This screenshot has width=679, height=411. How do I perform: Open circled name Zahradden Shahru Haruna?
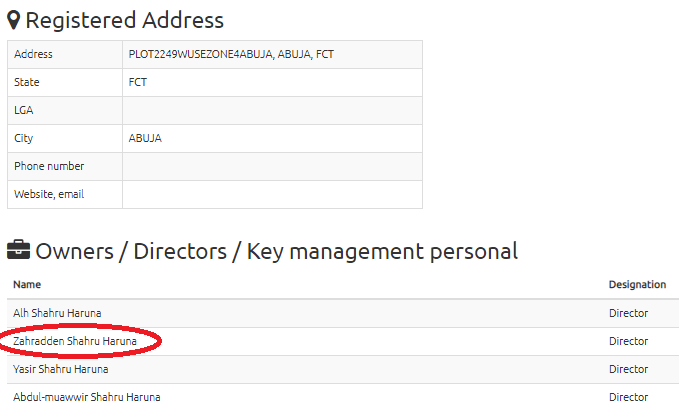75,341
